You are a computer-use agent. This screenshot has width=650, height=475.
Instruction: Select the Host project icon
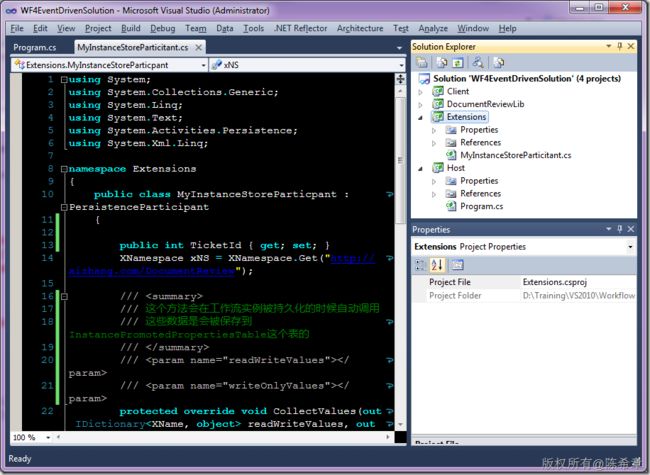[438, 168]
